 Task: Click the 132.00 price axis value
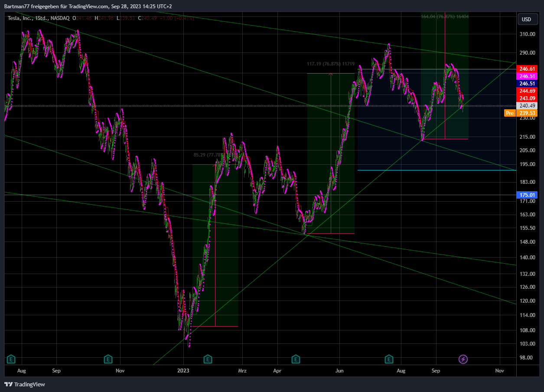click(527, 274)
